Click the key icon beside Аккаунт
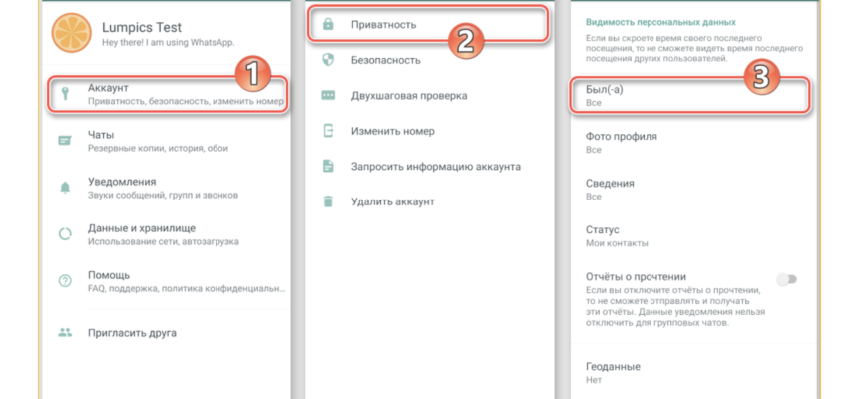Screen dimensions: 868x399 click(65, 94)
